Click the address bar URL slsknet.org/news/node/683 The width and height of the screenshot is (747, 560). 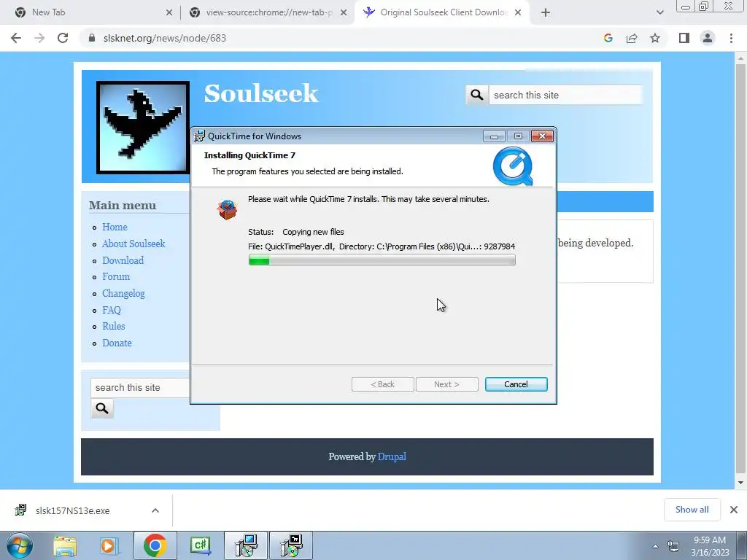pos(165,38)
